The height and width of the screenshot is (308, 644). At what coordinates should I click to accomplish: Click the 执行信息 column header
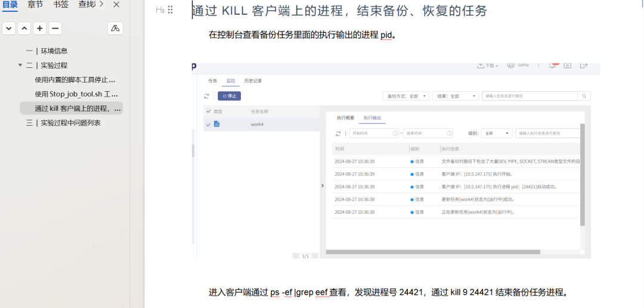[450, 149]
